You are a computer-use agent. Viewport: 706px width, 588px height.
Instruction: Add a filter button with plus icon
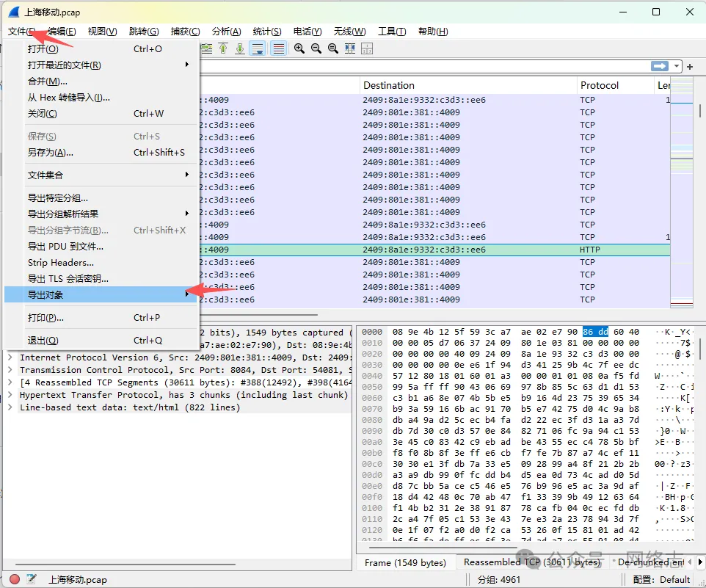point(690,67)
